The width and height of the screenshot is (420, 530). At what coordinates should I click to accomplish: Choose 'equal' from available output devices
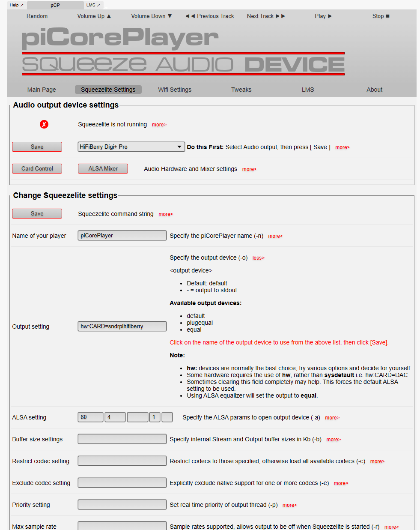[194, 329]
